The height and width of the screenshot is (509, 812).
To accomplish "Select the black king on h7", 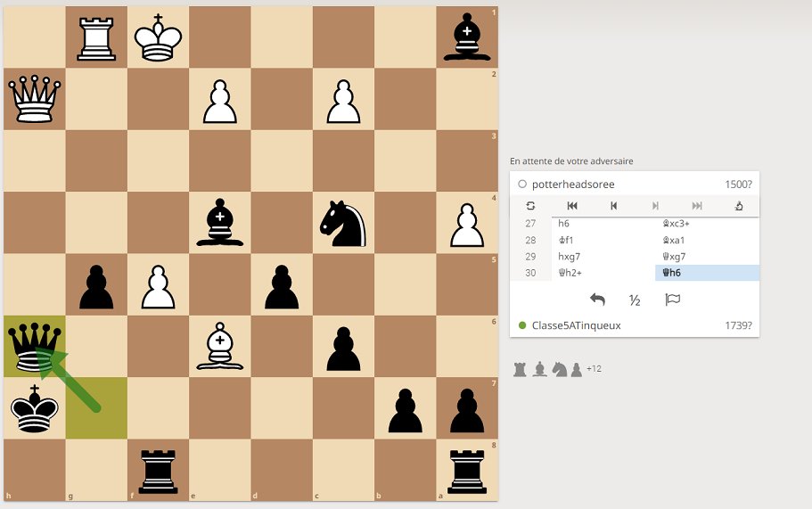I will point(34,408).
